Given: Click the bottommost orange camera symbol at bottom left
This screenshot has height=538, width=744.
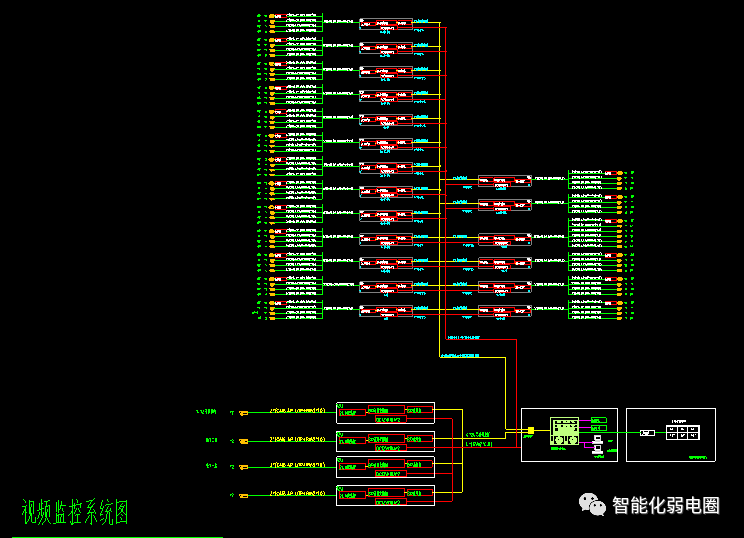Looking at the screenshot, I should 243,496.
